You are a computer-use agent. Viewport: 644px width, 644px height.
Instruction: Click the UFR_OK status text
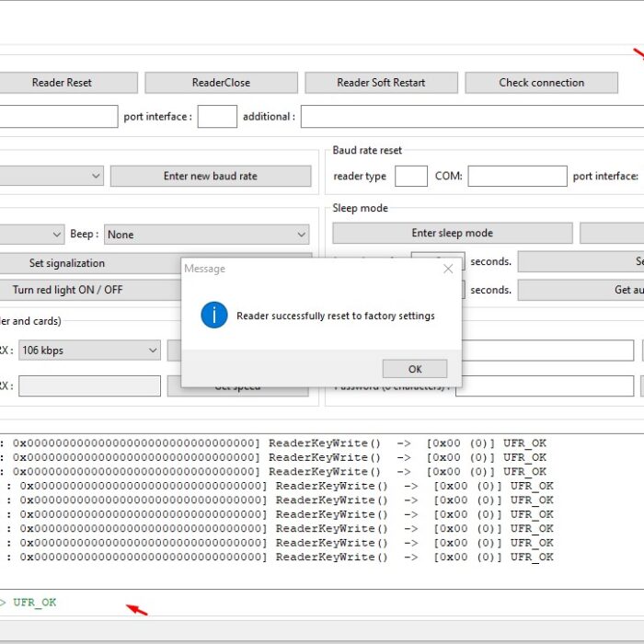(x=35, y=603)
